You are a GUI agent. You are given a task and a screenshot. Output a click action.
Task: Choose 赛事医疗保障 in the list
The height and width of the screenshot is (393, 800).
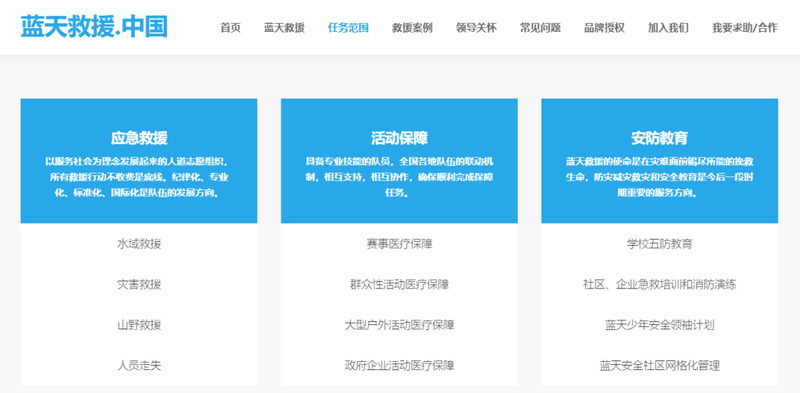[x=399, y=244]
